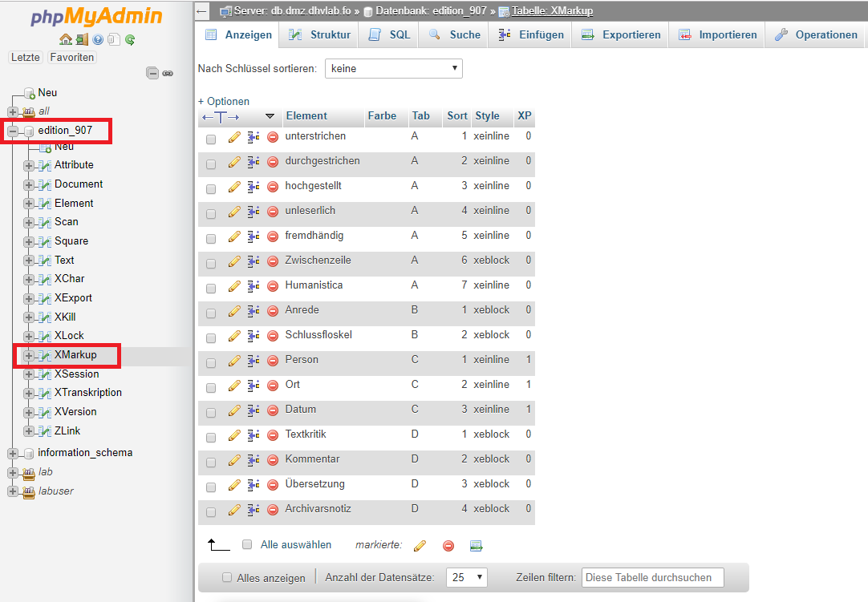Switch to the Struktur tab
This screenshot has height=602, width=868.
tap(319, 35)
